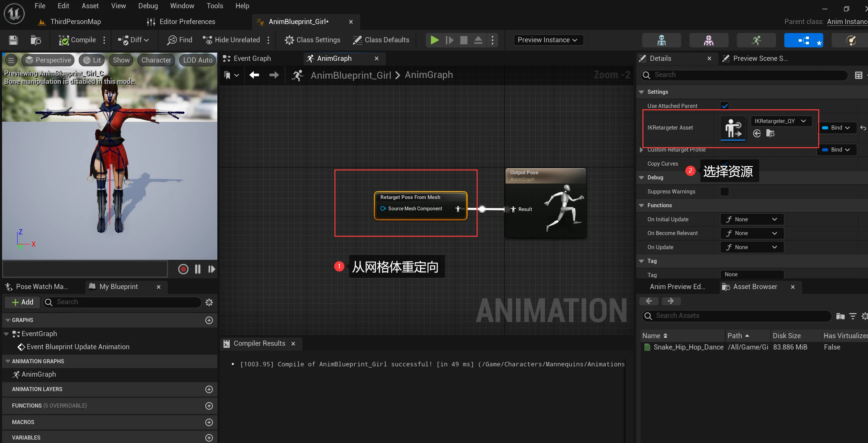Click the Use Selected Asset arrow icon
The width and height of the screenshot is (868, 443).
coord(757,133)
